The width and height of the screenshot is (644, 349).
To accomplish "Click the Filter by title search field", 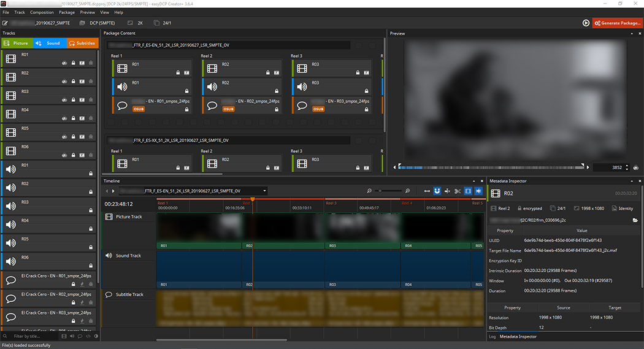I will [x=35, y=336].
